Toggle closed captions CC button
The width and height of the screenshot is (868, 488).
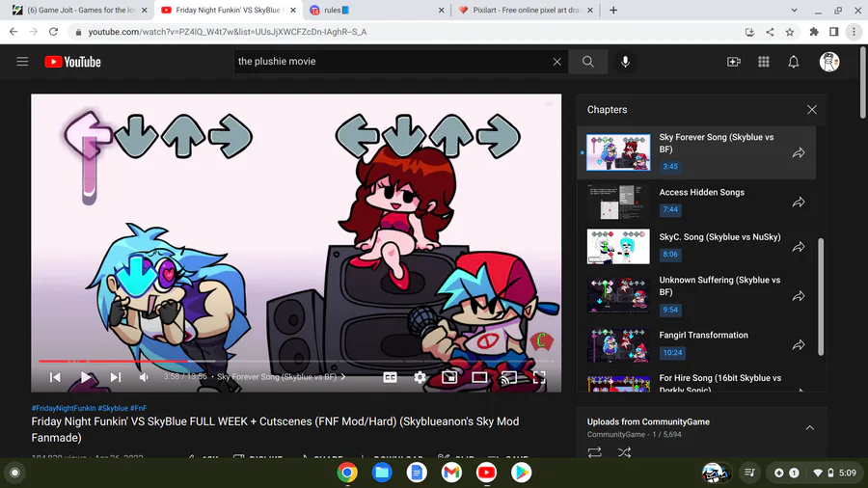coord(390,377)
